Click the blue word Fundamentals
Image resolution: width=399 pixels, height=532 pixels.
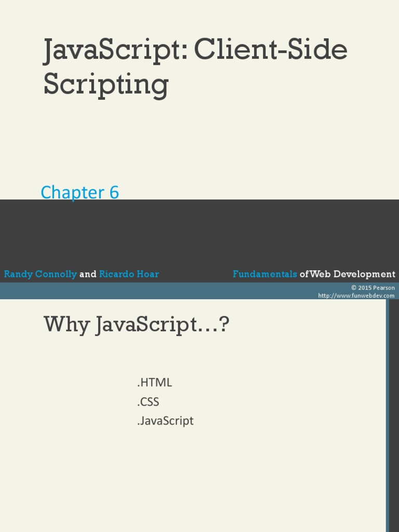click(265, 274)
